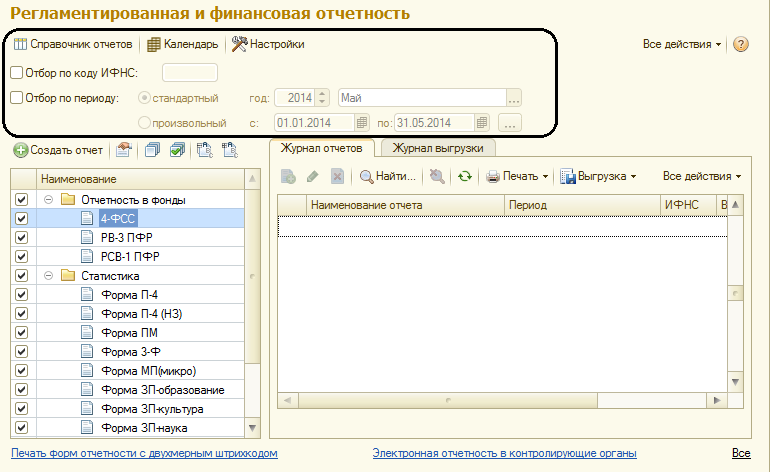Open calendar picker of the 'по' date field
Image resolution: width=770 pixels, height=472 pixels.
pyautogui.click(x=482, y=123)
